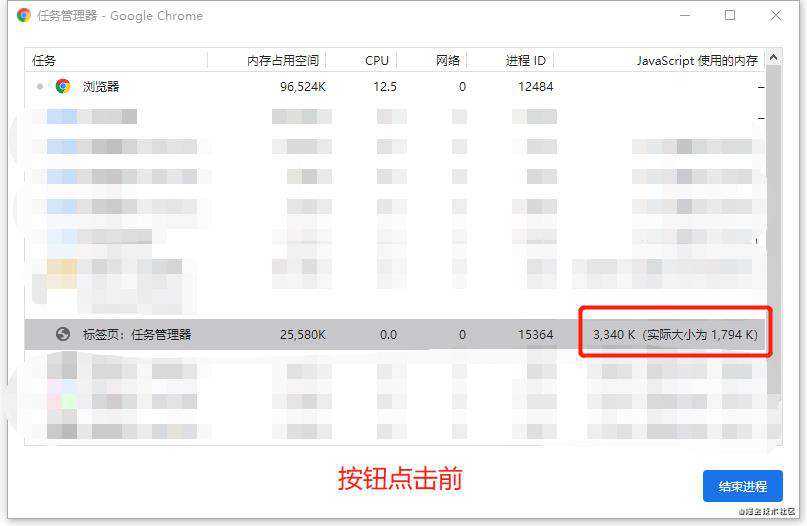This screenshot has width=807, height=526.
Task: Select the 标签页: 任务管理器 row
Action: click(x=395, y=335)
